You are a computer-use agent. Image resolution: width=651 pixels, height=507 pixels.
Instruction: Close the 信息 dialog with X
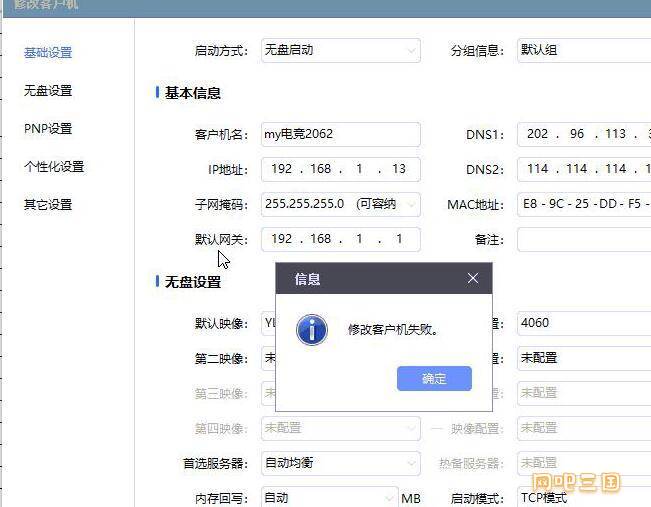472,278
